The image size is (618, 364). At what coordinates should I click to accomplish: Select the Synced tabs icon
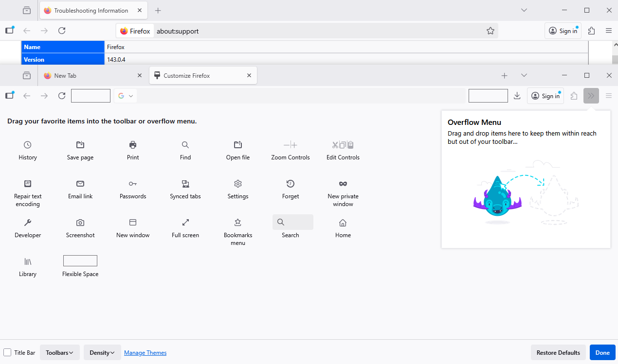point(185,184)
